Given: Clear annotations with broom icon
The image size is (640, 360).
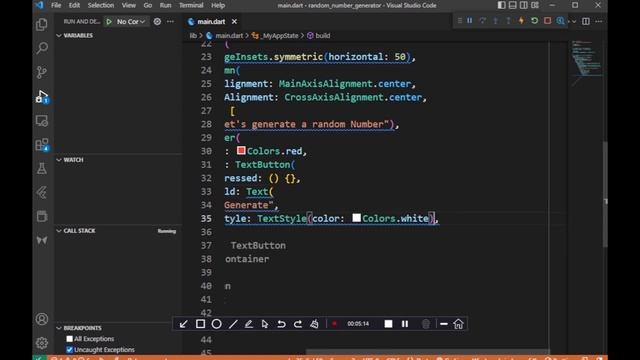Looking at the screenshot, I should 314,324.
